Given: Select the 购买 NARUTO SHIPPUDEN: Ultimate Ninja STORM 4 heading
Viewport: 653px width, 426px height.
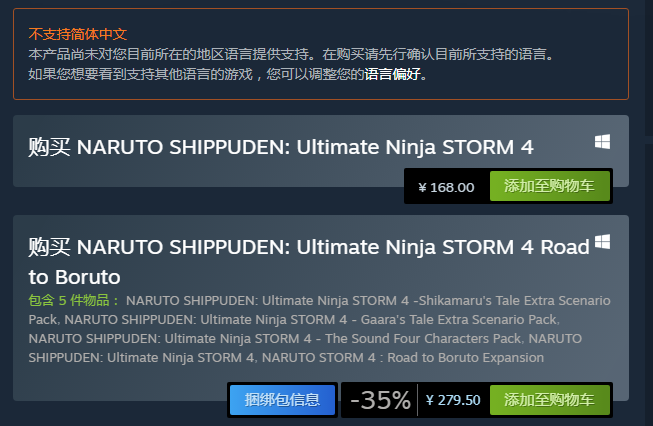Looking at the screenshot, I should pyautogui.click(x=281, y=147).
